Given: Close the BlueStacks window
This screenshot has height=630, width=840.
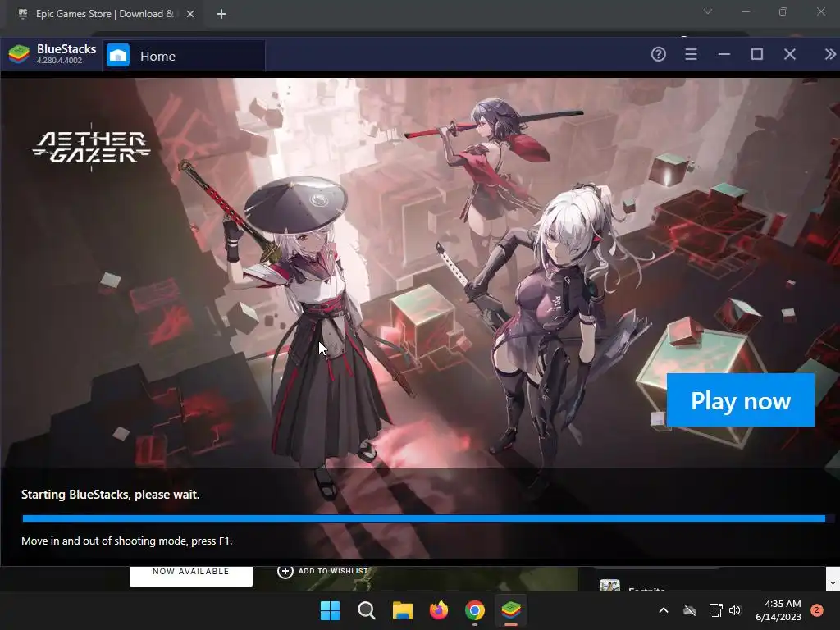Looking at the screenshot, I should click(x=790, y=54).
